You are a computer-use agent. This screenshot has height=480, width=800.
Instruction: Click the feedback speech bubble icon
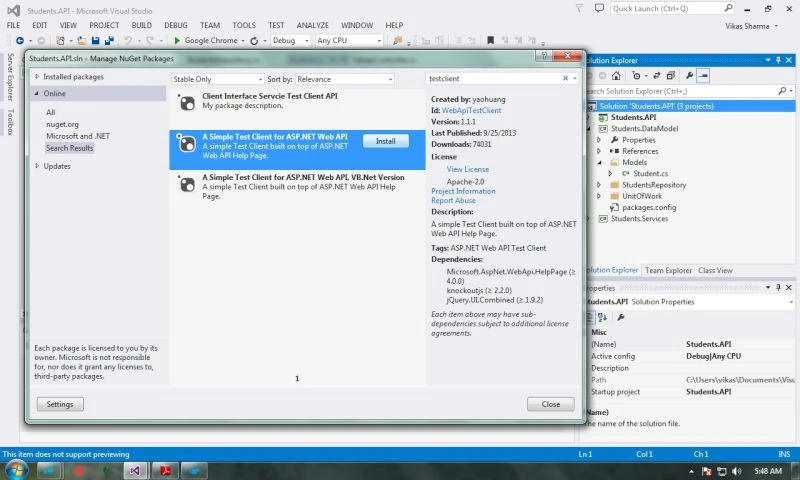(599, 8)
